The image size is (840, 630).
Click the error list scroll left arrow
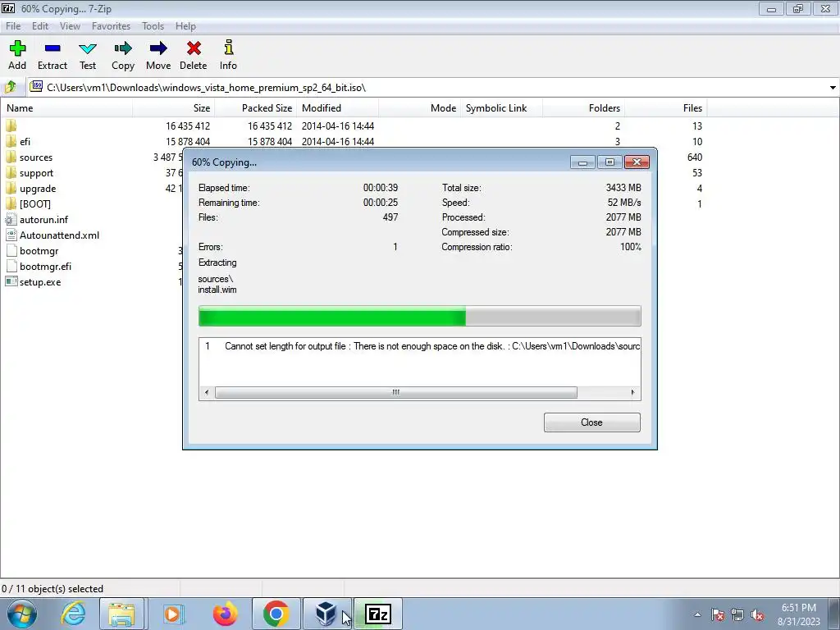coord(207,393)
